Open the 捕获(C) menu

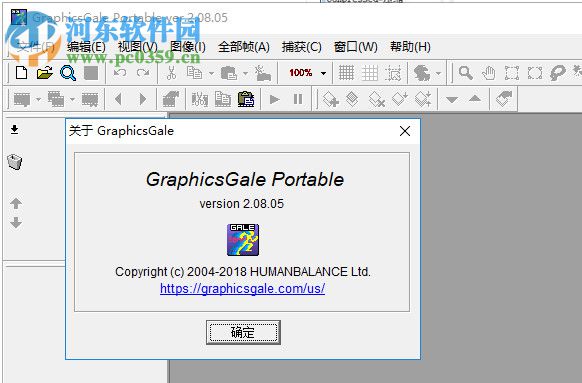point(301,47)
